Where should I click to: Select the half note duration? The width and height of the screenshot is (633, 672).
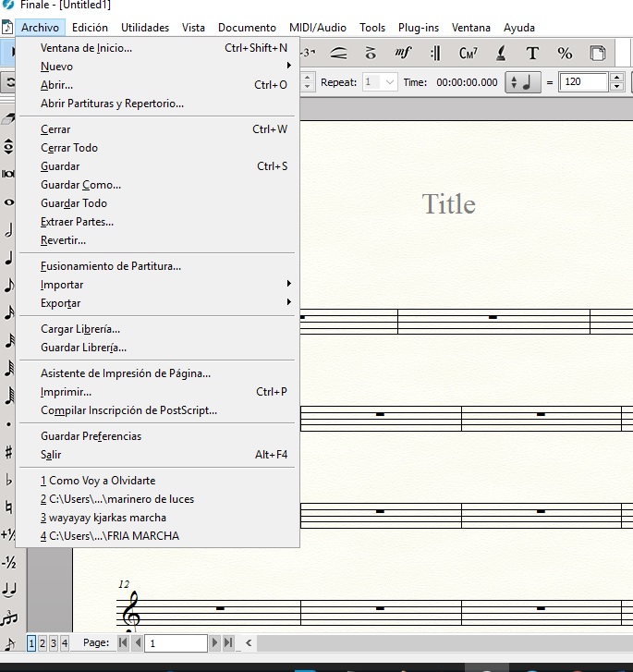[8, 230]
